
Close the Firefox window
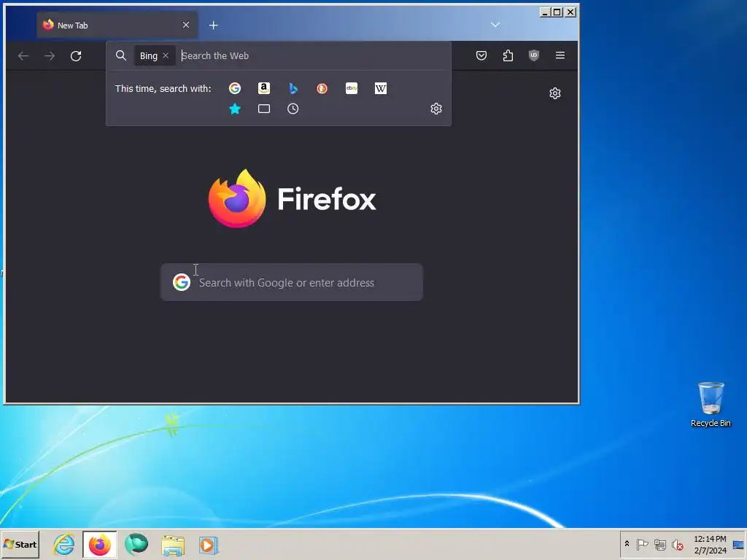pyautogui.click(x=570, y=12)
